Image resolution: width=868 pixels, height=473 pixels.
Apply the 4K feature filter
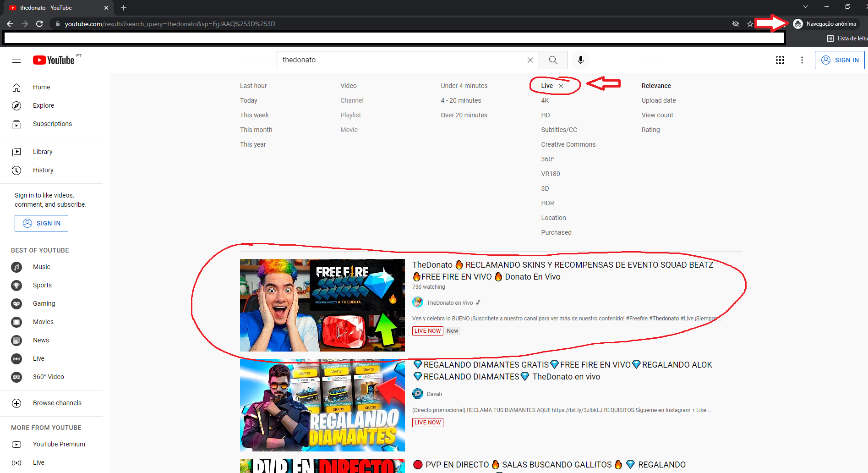pyautogui.click(x=545, y=100)
